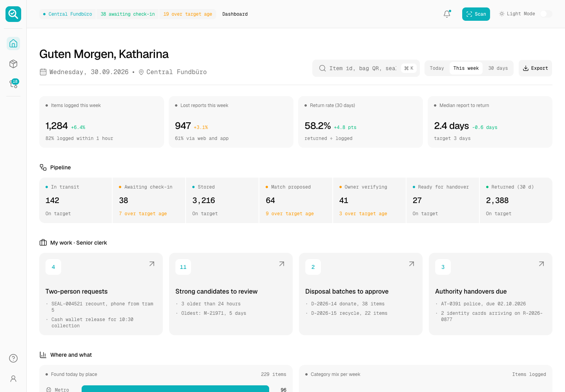Open the Stored pipeline stage
Image resolution: width=565 pixels, height=392 pixels.
pos(222,200)
